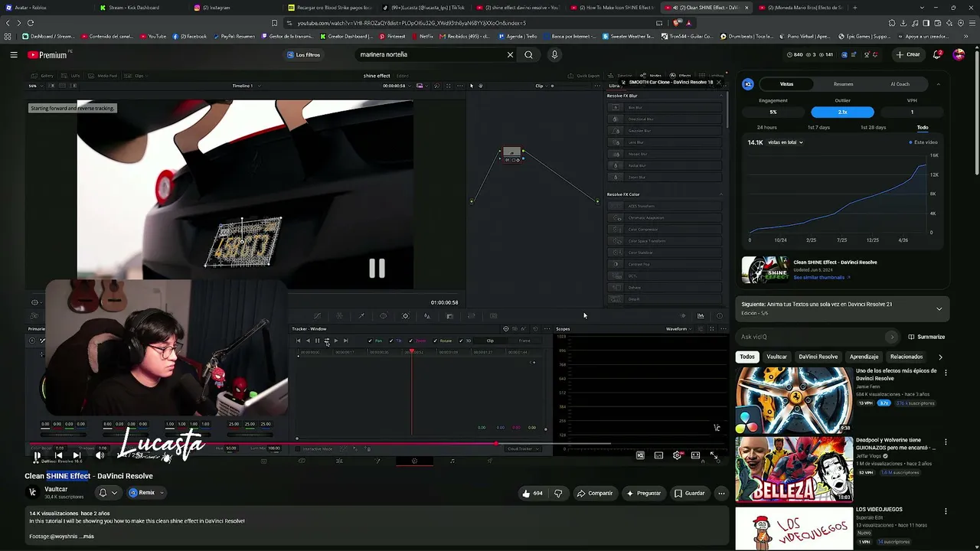Run search with the magnifier icon
Screen dimensions: 980x551
tap(528, 55)
